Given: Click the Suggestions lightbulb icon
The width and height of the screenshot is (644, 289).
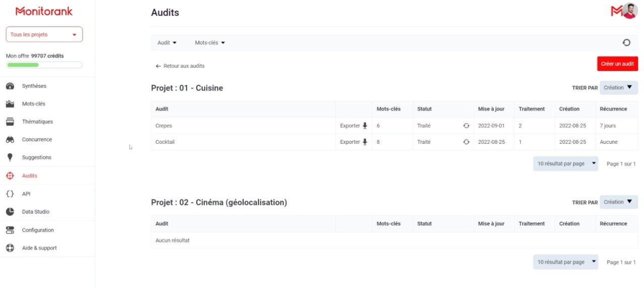Looking at the screenshot, I should 10,157.
